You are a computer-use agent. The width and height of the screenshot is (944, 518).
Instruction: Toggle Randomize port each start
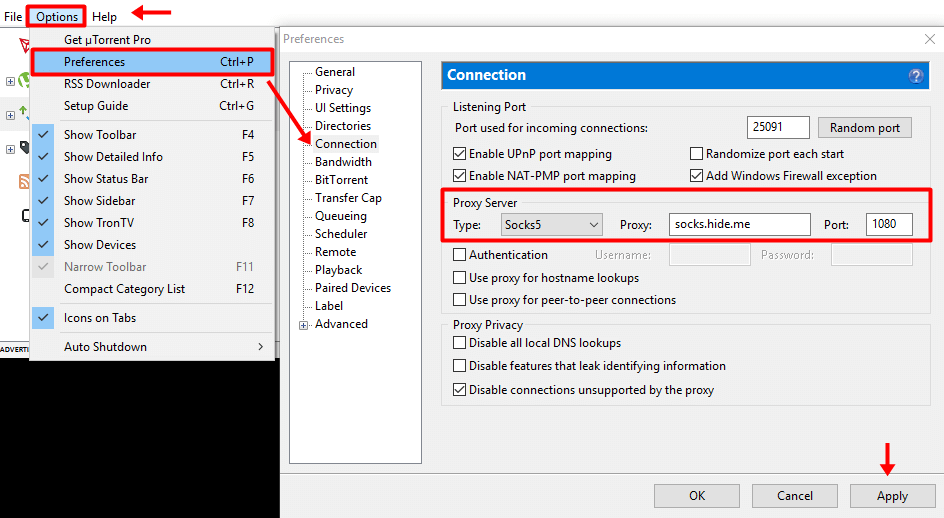tap(696, 154)
